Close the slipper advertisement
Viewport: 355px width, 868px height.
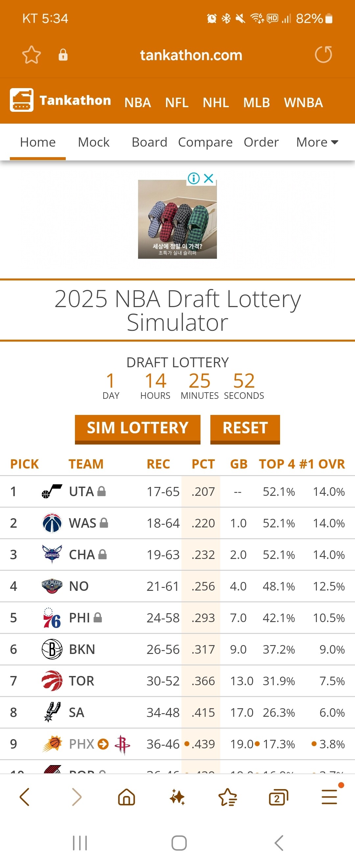pyautogui.click(x=209, y=178)
